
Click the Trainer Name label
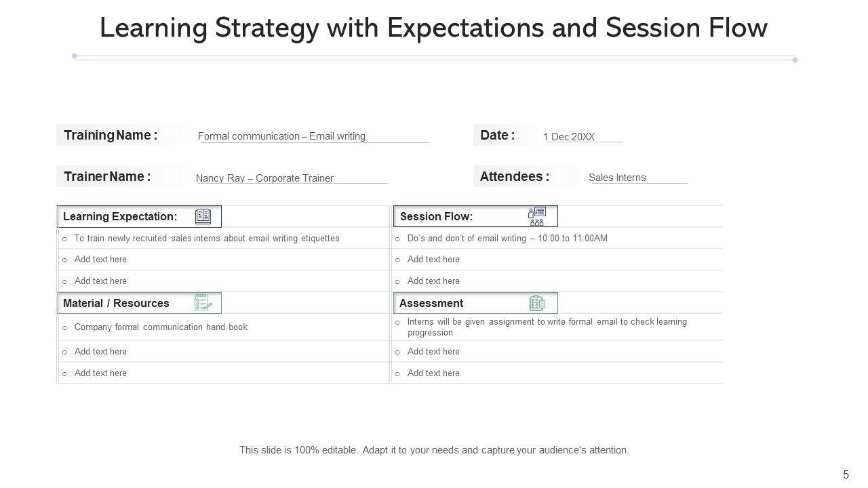click(107, 177)
